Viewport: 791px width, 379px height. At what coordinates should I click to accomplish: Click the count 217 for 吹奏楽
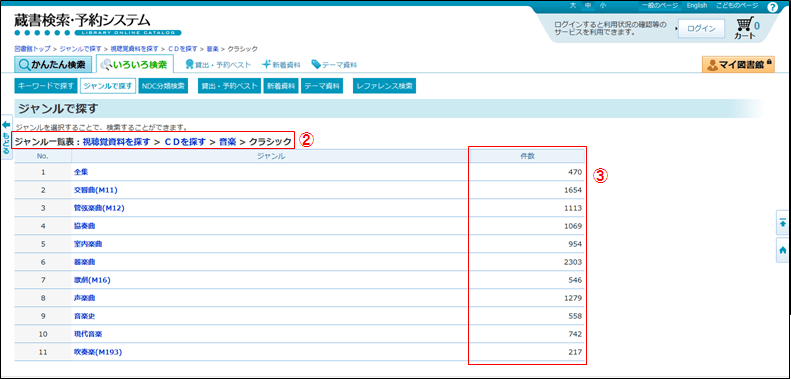point(576,352)
